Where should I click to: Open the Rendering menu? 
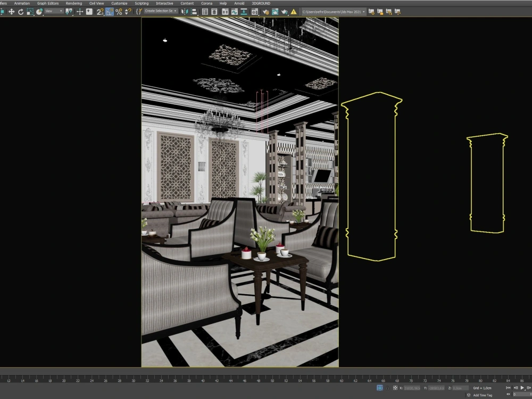coord(74,3)
